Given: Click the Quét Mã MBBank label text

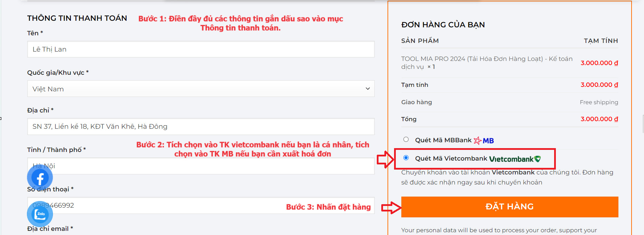Looking at the screenshot, I should pyautogui.click(x=443, y=140).
